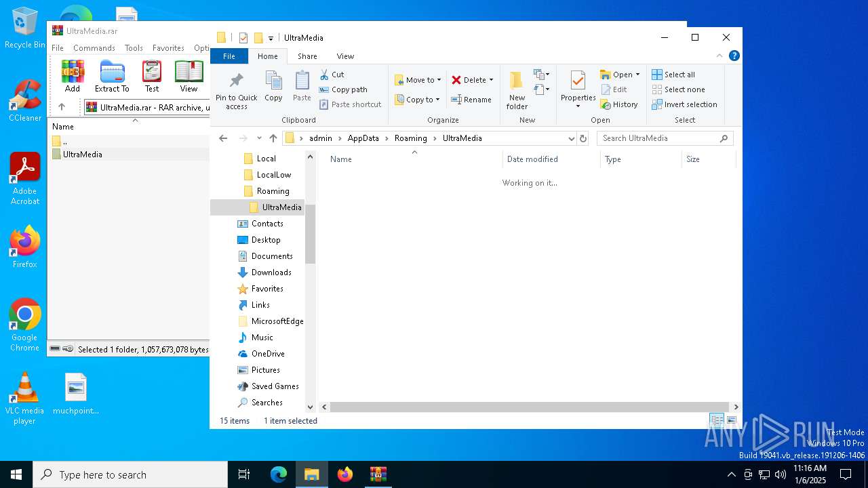Expand Delete dropdown arrow

pyautogui.click(x=491, y=80)
